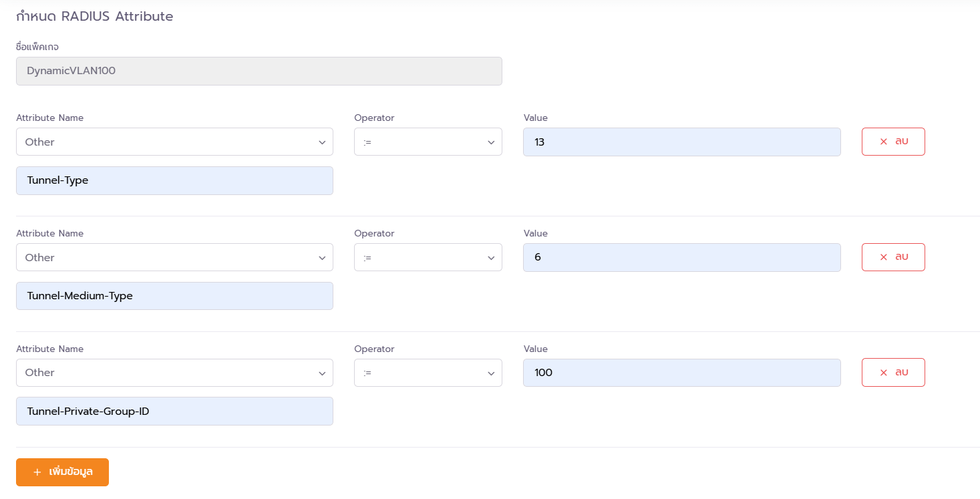Select the Value field containing 100

point(681,373)
